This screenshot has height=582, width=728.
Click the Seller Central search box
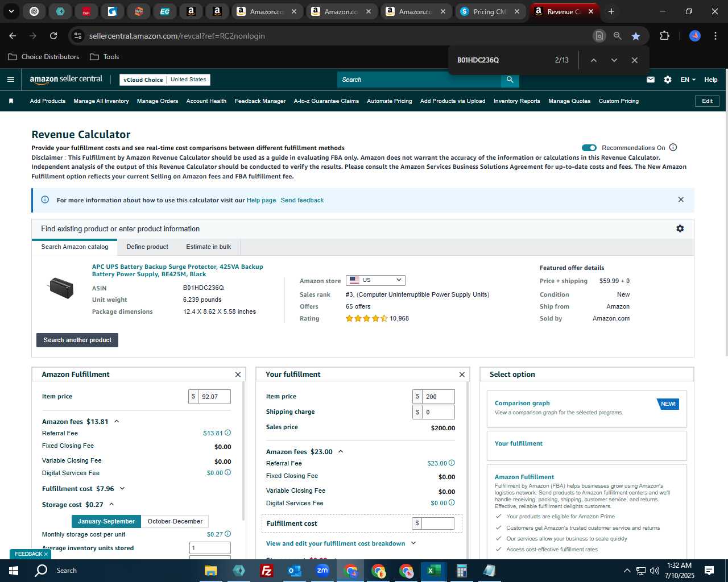tap(419, 80)
